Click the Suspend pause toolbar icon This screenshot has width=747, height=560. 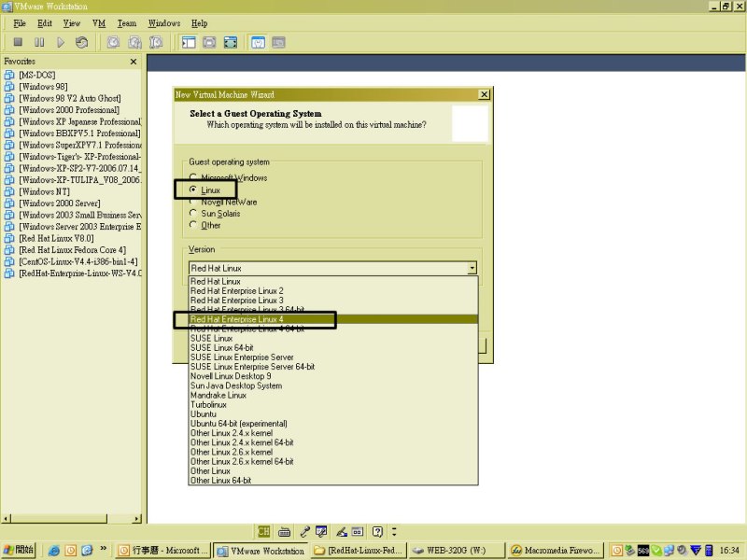(x=39, y=42)
